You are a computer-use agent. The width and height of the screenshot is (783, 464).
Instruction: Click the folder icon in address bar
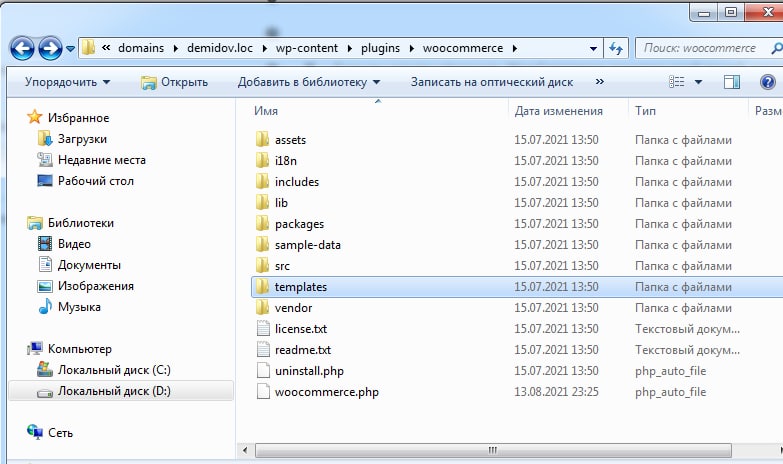(88, 48)
